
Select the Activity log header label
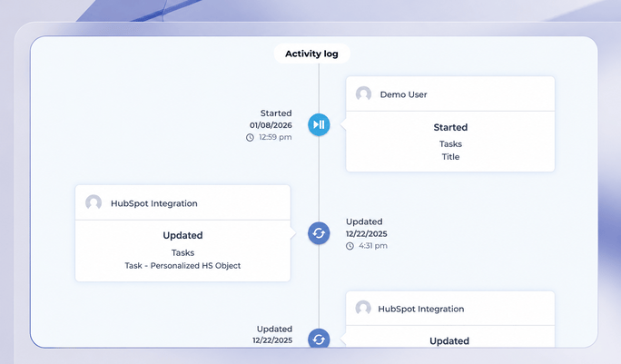(311, 54)
